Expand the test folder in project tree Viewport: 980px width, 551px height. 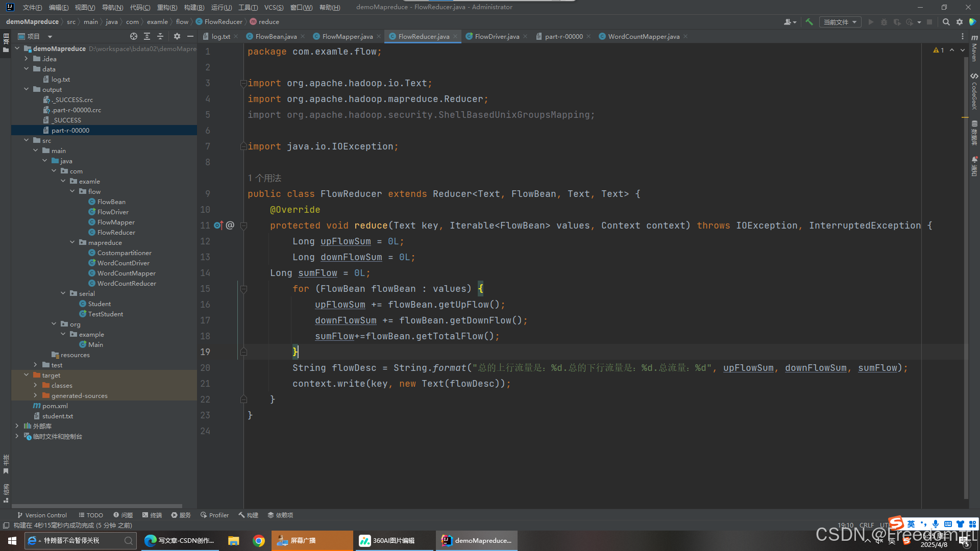(x=35, y=365)
